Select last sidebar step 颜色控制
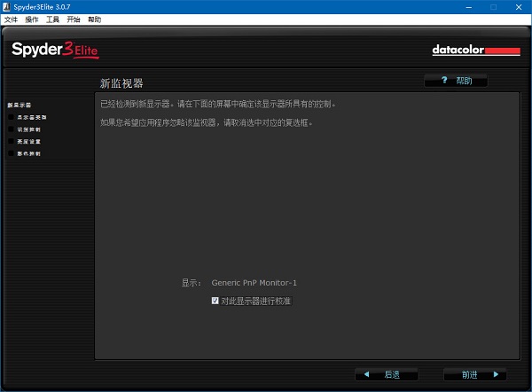This screenshot has width=532, height=392. (x=28, y=153)
